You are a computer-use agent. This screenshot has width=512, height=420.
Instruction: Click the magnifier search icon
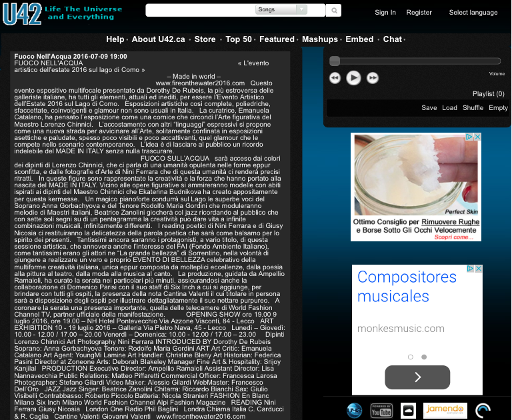333,10
